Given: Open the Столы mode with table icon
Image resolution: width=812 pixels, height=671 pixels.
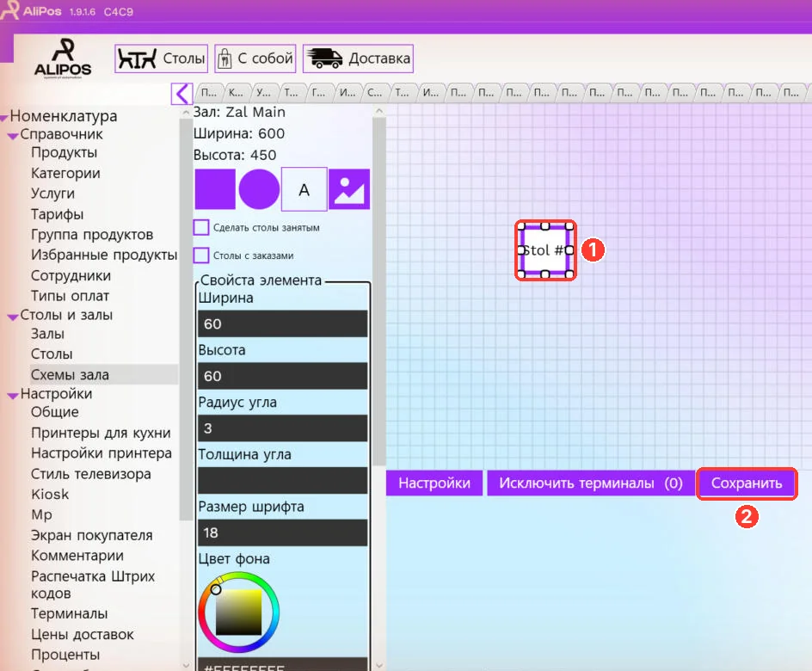Looking at the screenshot, I should coord(161,58).
